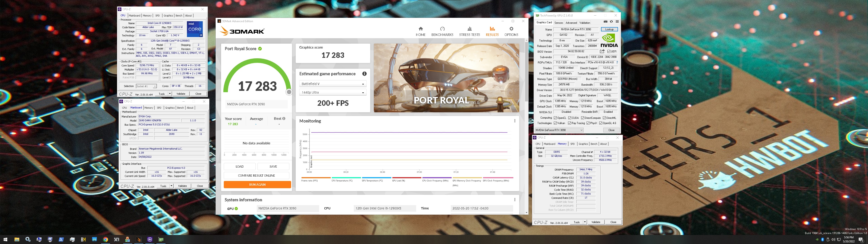868x244 pixels.
Task: Open the Advanced tab in GPU-Z
Action: [x=571, y=23]
